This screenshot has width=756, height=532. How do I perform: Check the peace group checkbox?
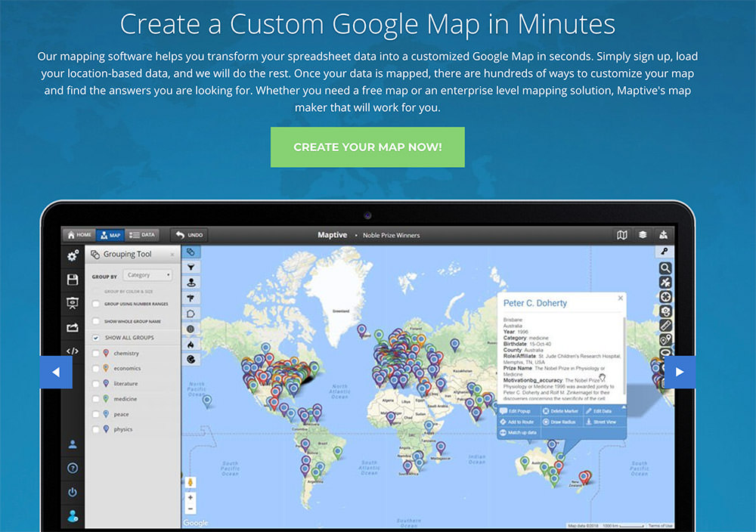[96, 414]
